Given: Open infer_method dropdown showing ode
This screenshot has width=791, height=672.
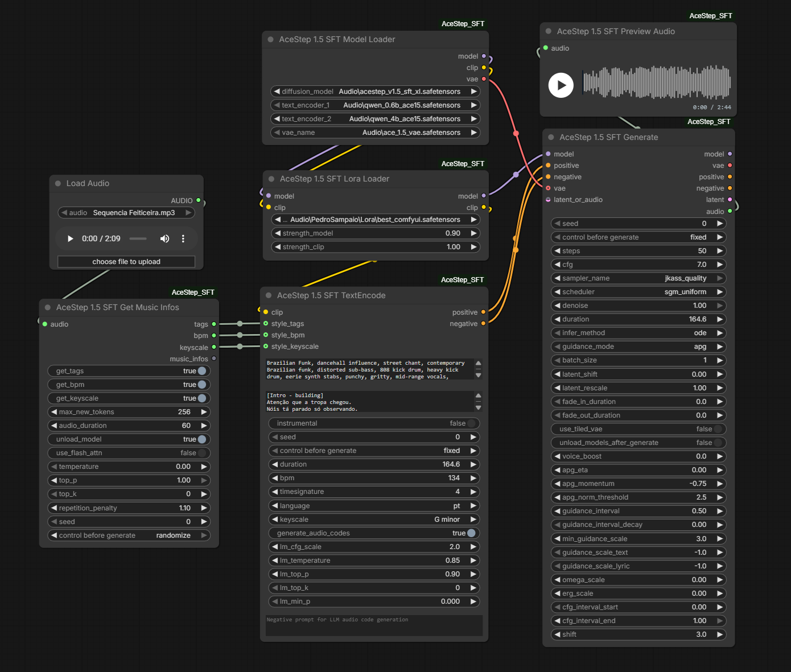Looking at the screenshot, I should (638, 333).
